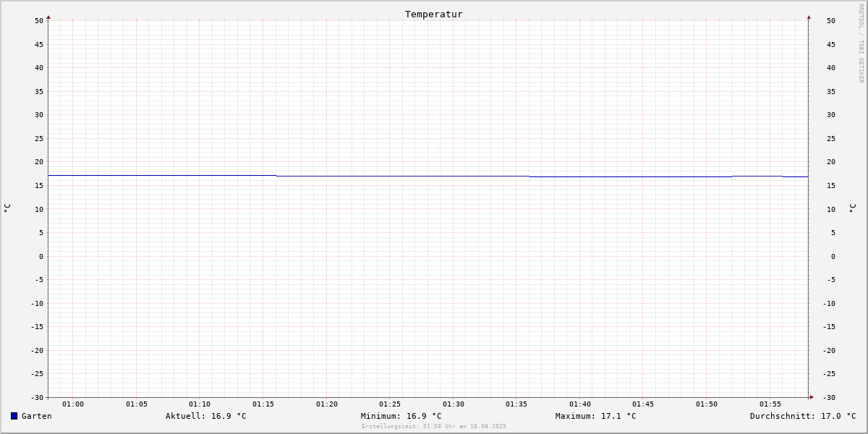Click the 01:50 time axis label
This screenshot has height=434, width=868.
click(707, 404)
